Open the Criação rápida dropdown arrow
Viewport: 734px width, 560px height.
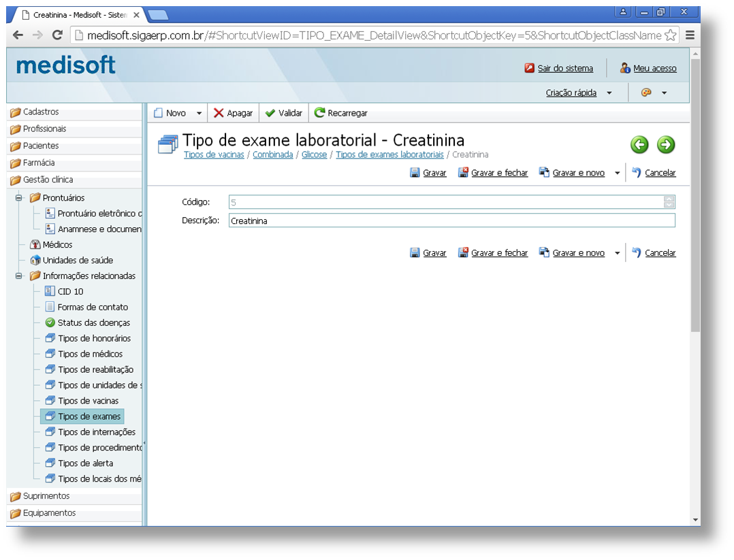(x=609, y=93)
